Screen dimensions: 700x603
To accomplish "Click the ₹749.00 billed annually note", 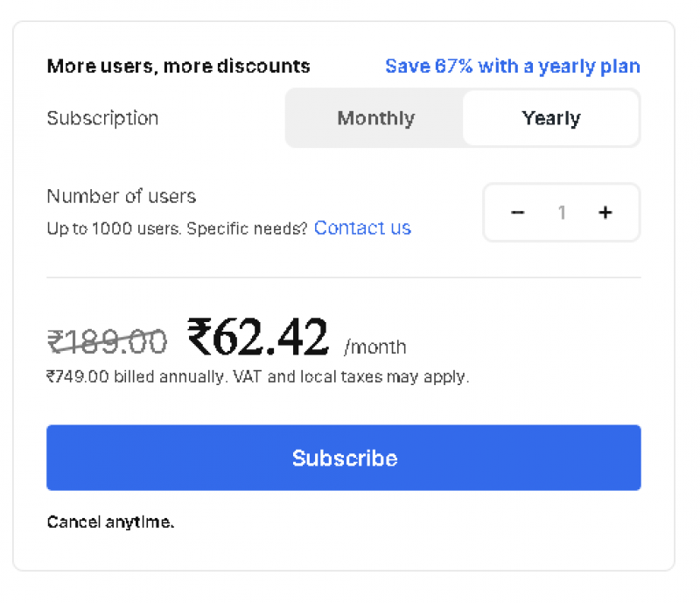I will point(258,376).
